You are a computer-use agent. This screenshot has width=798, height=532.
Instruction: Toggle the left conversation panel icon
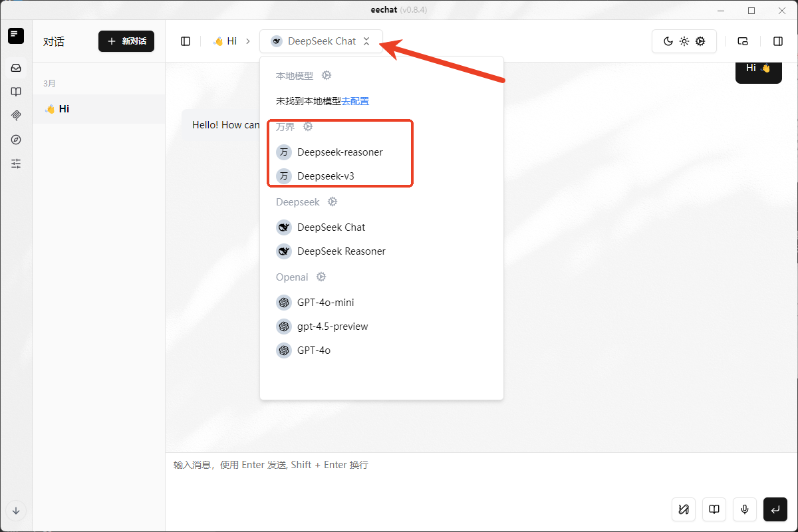186,41
